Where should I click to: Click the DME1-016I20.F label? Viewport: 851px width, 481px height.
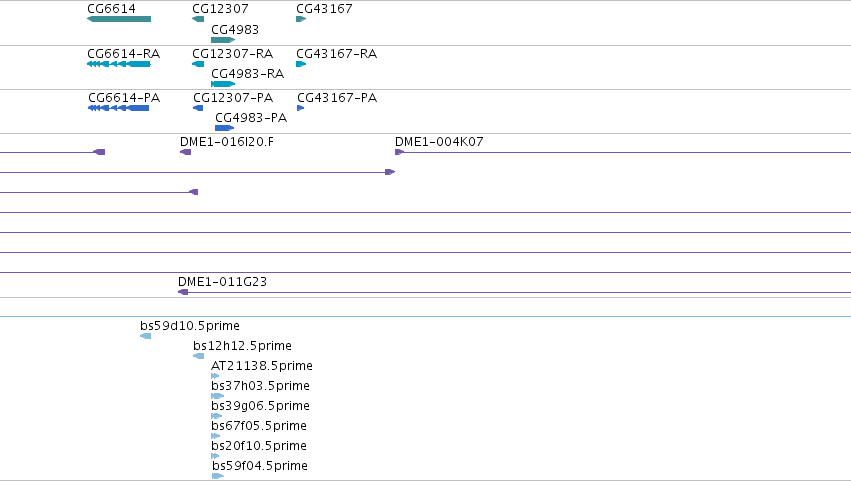pyautogui.click(x=227, y=142)
